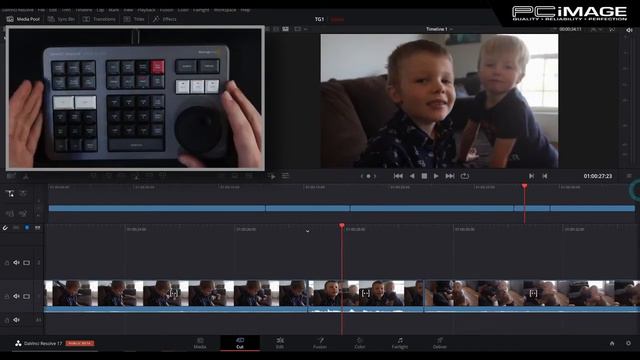Viewport: 640px width, 360px height.
Task: Switch to the Cut page
Action: pos(240,343)
